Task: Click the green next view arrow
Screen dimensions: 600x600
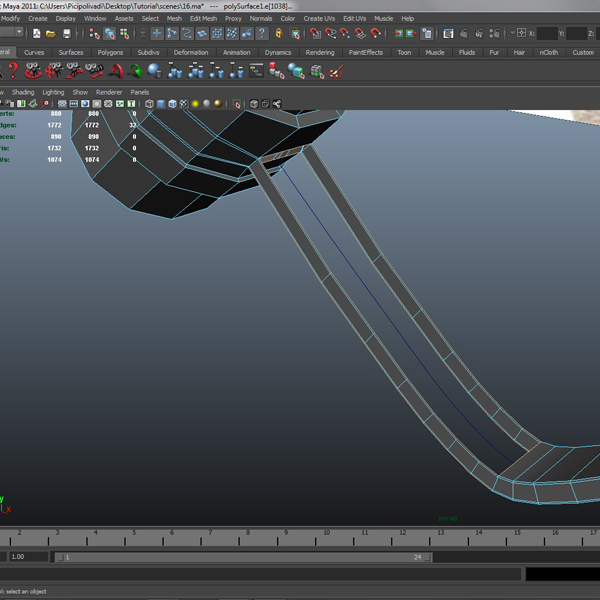Action: click(135, 71)
